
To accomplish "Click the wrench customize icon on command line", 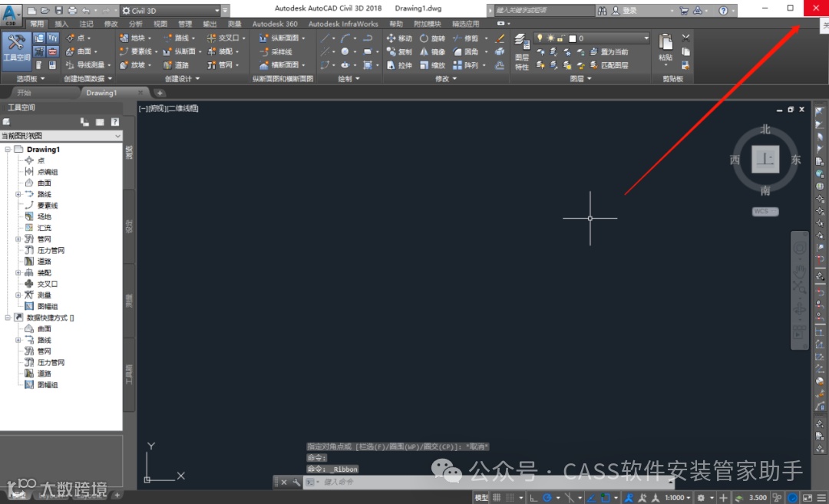I will 296,482.
